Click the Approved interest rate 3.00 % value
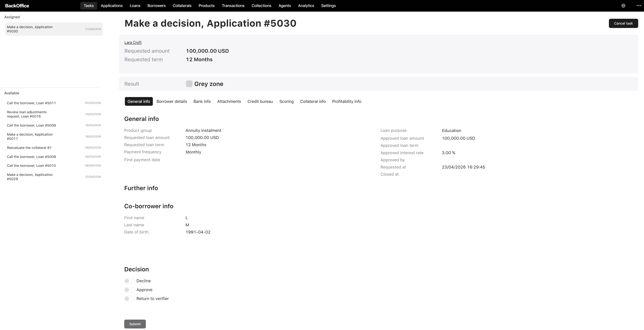 (x=448, y=153)
